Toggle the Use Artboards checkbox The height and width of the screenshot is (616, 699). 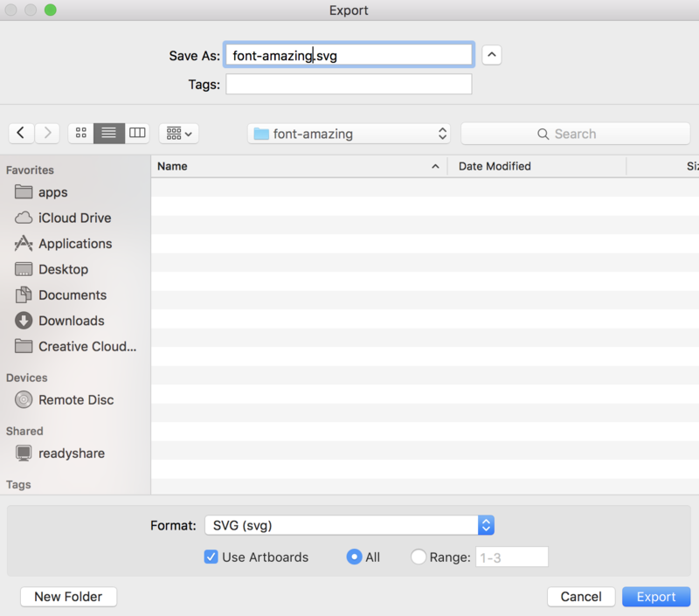pos(210,557)
